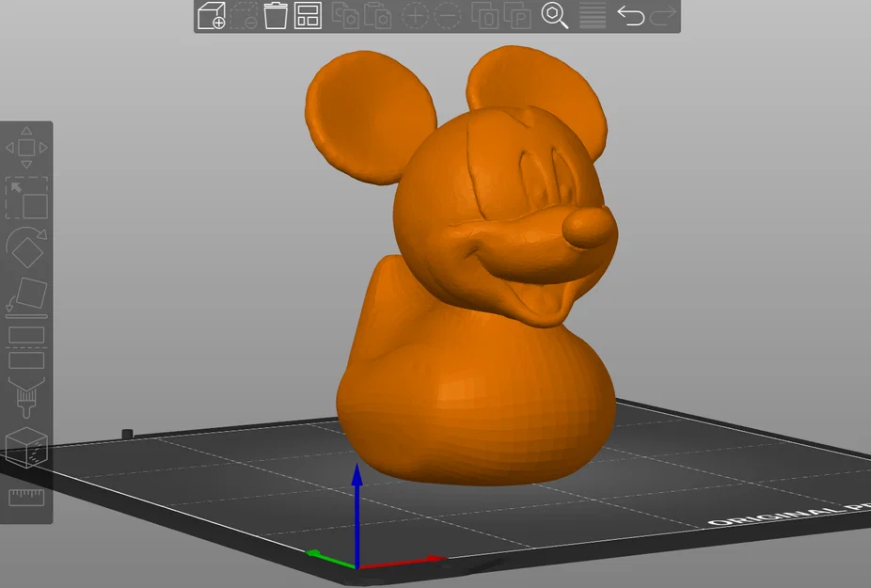Click the Remove instance minus icon

click(x=447, y=16)
